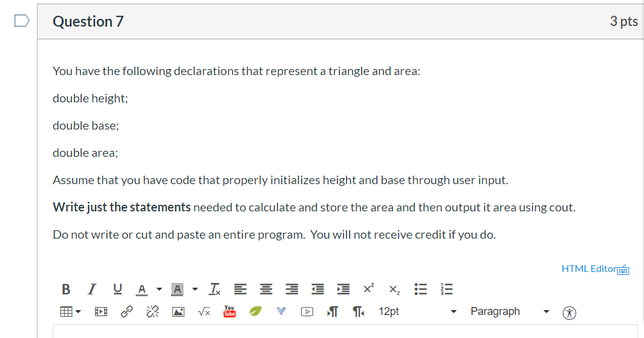Clear formatting with the Tx icon
644x338 pixels.
[214, 289]
